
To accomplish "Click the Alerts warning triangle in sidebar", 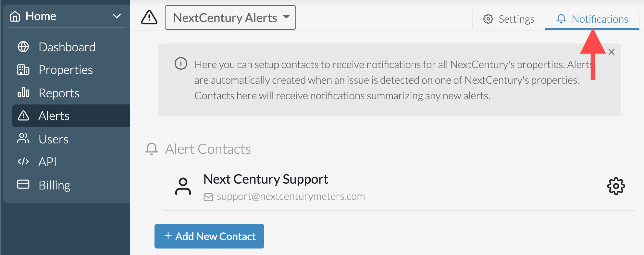I will (23, 115).
